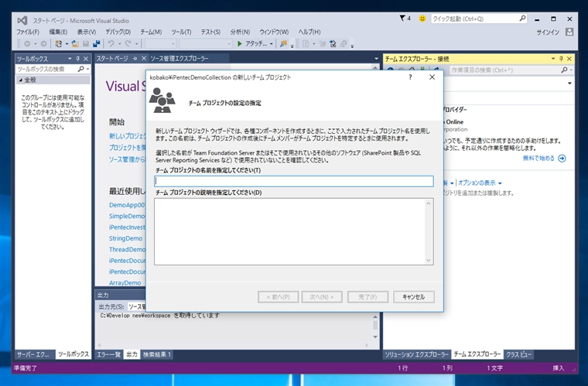Open the ArrayDemo recent project link

pos(125,283)
